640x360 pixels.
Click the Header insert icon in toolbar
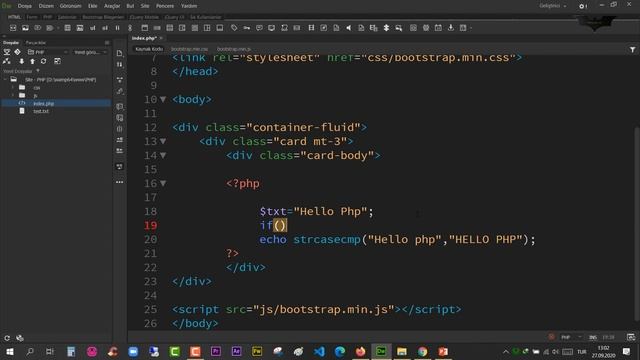coord(145,28)
